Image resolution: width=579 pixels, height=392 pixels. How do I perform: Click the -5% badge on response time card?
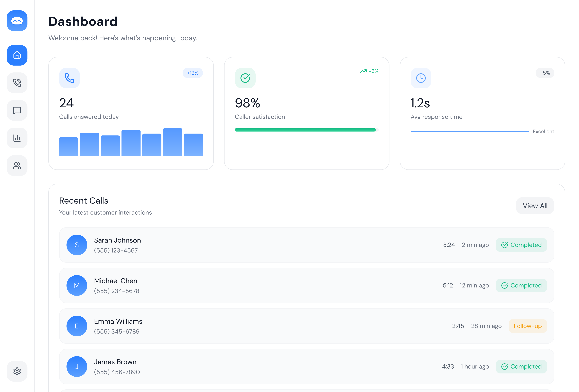(545, 73)
